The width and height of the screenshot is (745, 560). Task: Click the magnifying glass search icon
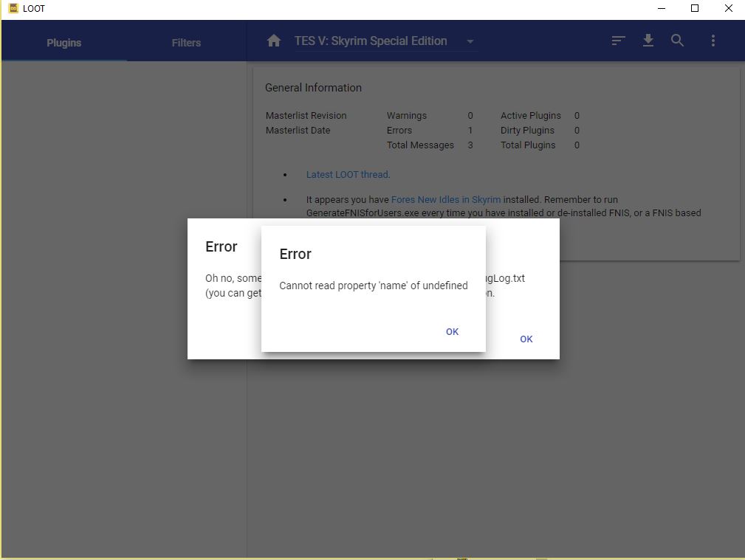[x=677, y=41]
